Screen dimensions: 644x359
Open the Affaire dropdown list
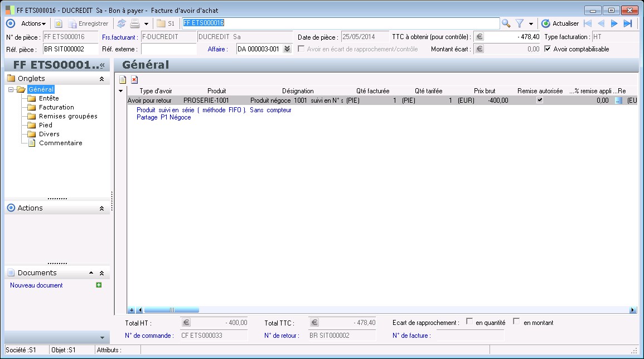pyautogui.click(x=287, y=49)
